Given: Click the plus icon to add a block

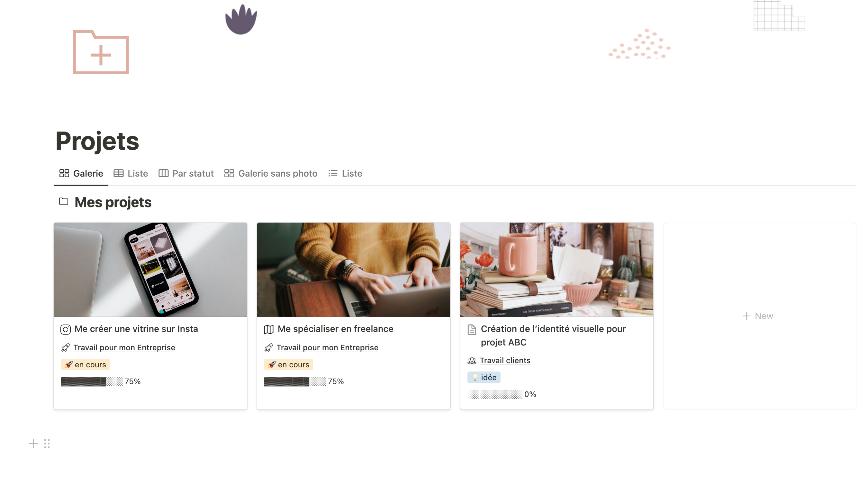Looking at the screenshot, I should tap(33, 443).
